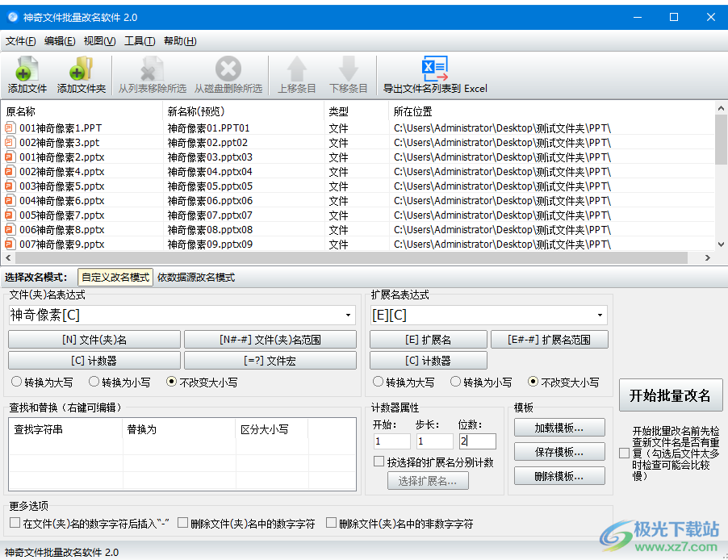The height and width of the screenshot is (560, 728).
Task: Click the 上移条目 arrow icon
Action: pyautogui.click(x=296, y=69)
